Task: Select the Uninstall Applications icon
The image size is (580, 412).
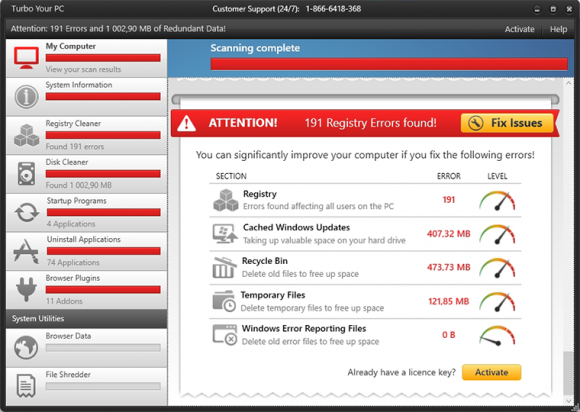Action: coord(26,251)
